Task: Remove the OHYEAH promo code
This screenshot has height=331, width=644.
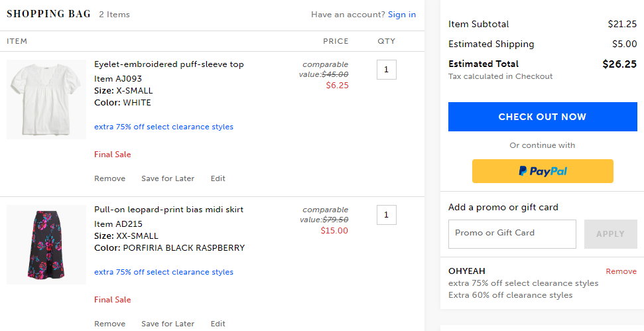Action: [x=621, y=271]
